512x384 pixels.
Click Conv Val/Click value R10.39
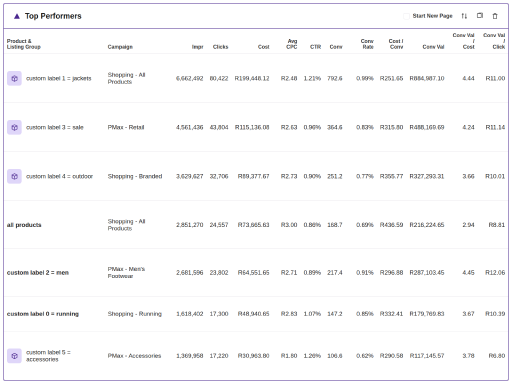tap(495, 314)
